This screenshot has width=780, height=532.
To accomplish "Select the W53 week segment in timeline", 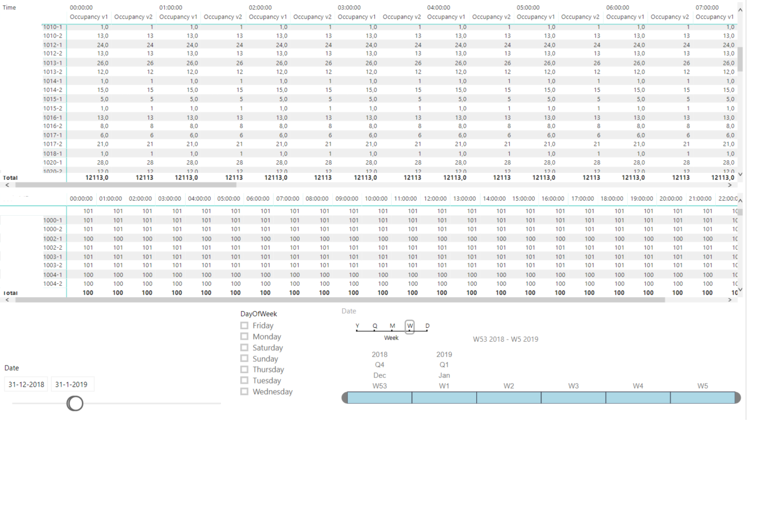I will click(x=380, y=398).
